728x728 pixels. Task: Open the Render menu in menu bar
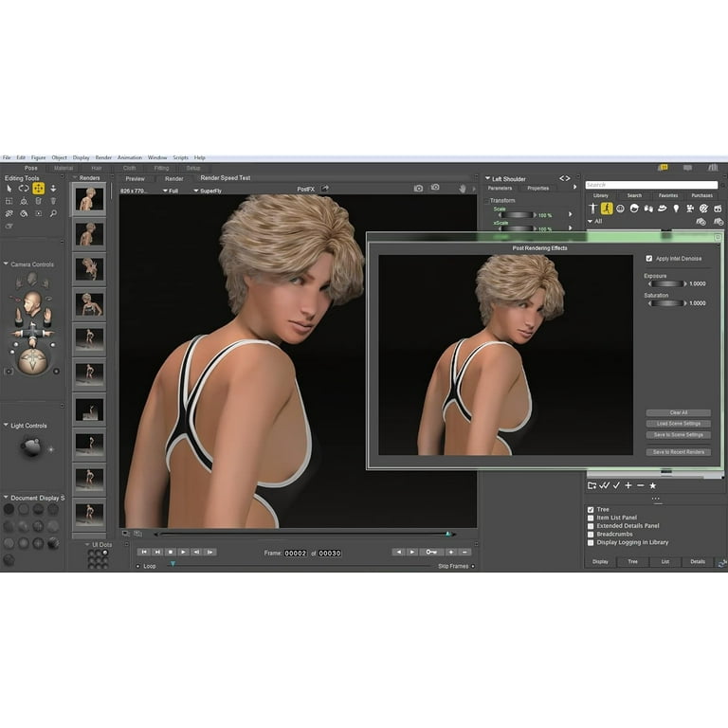tap(103, 157)
